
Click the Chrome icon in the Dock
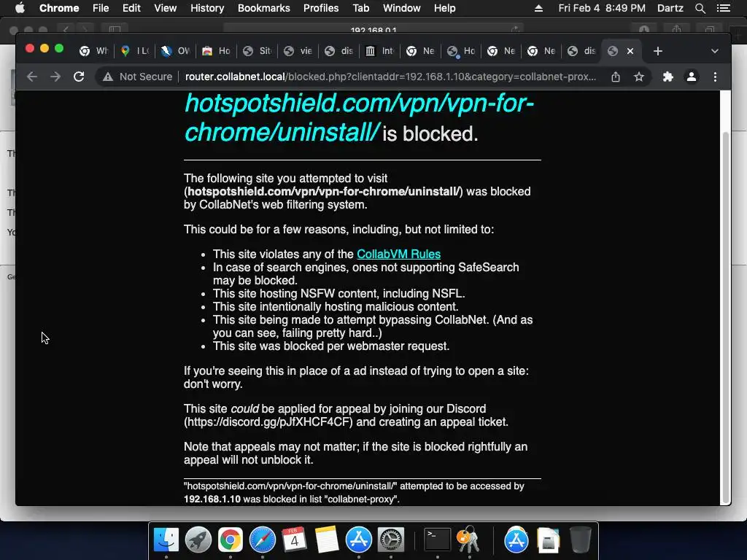click(x=230, y=540)
